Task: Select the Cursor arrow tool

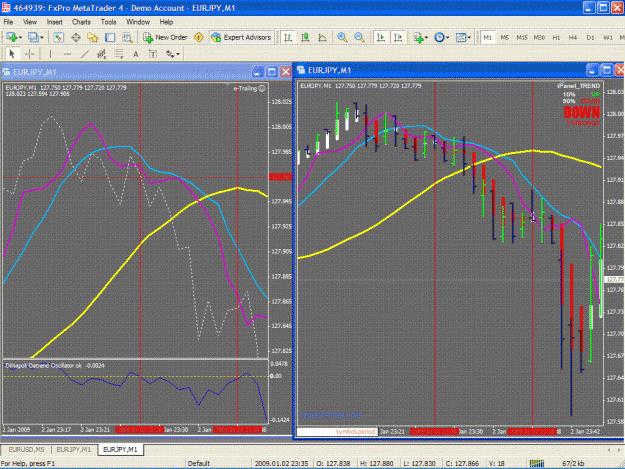Action: (12, 54)
